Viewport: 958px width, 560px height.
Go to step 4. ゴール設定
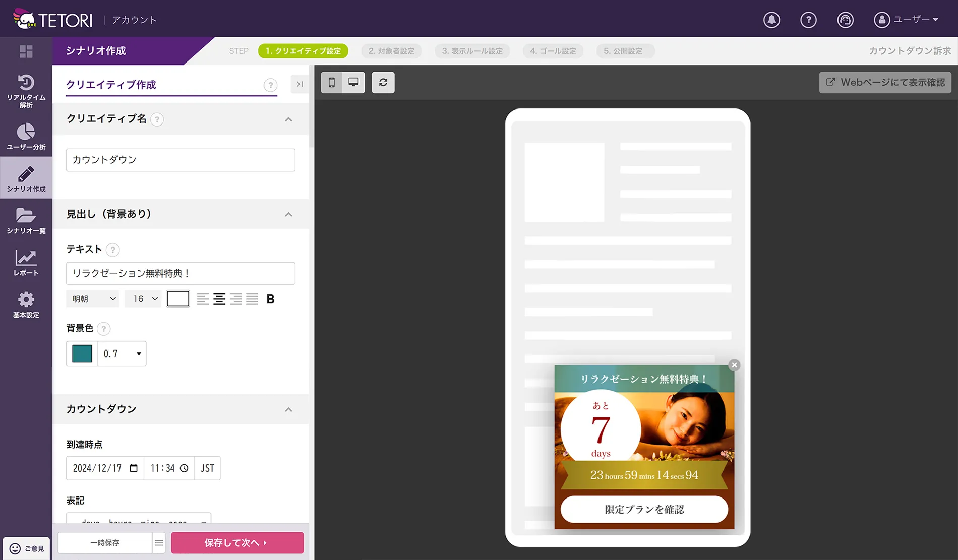[553, 51]
